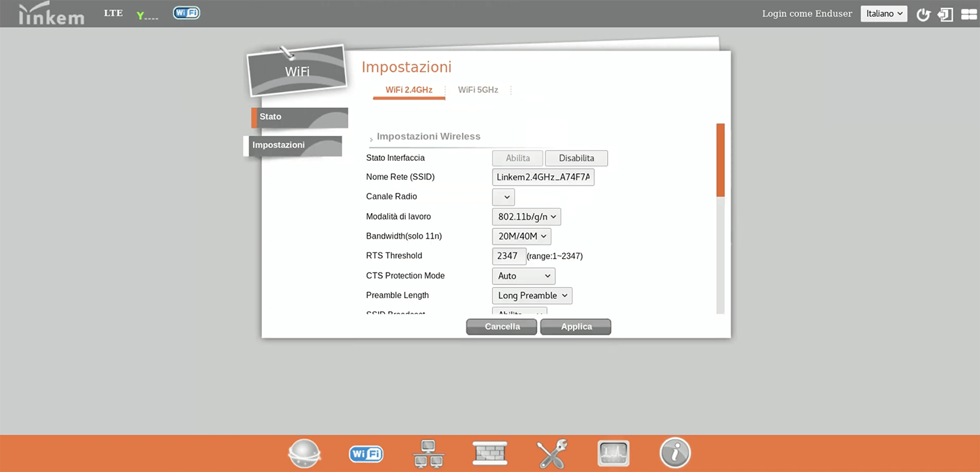Click the reboot icon in top bar
The width and height of the screenshot is (980, 472).
(923, 14)
